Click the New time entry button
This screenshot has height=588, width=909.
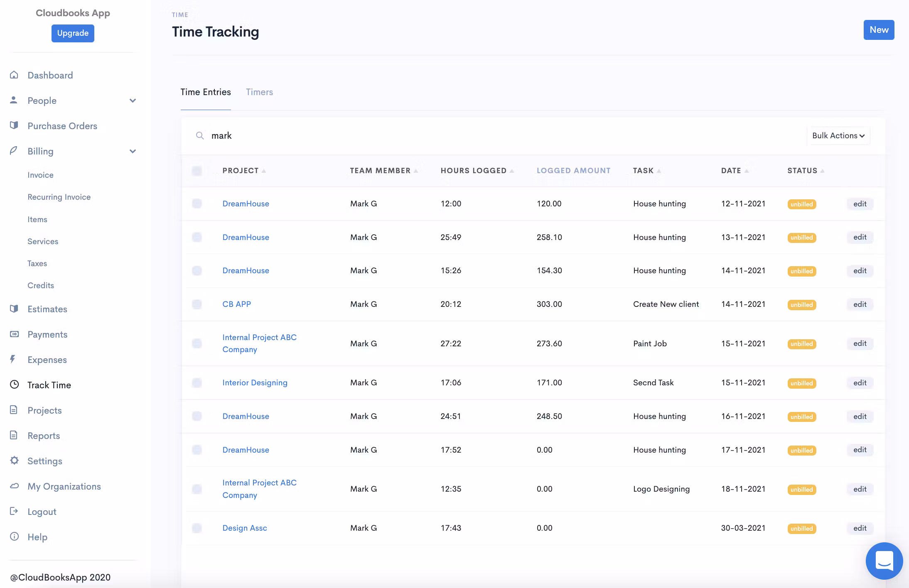click(879, 30)
